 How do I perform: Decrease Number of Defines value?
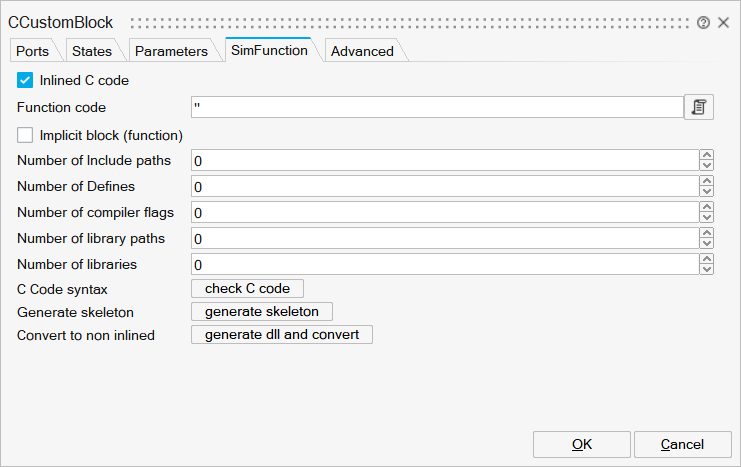pos(707,191)
